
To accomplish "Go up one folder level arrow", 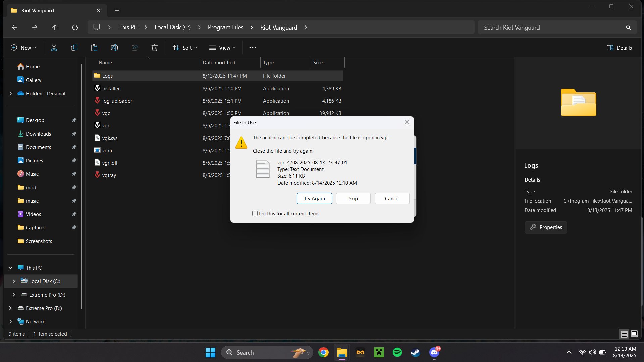I will [55, 27].
